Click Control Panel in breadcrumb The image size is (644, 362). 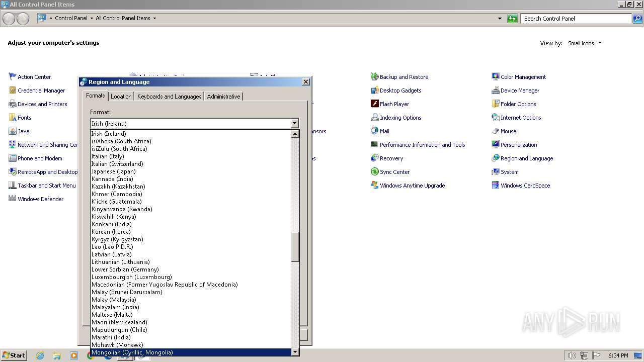[x=71, y=19]
